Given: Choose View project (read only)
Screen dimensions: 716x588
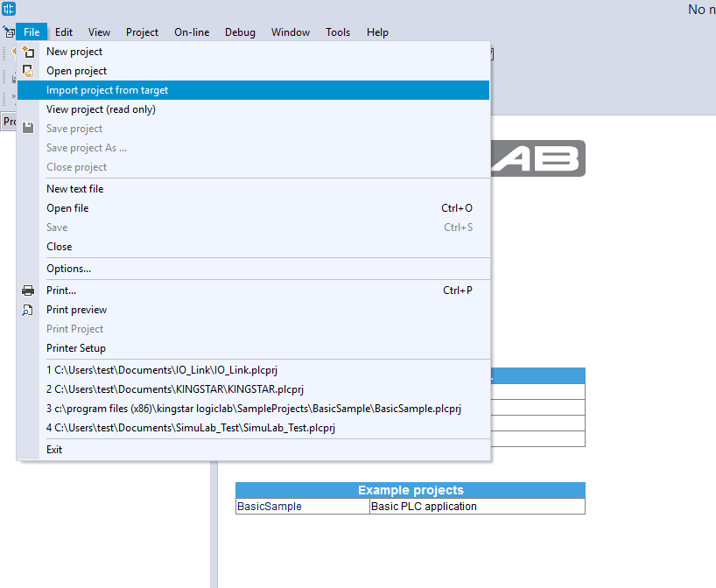Looking at the screenshot, I should click(x=101, y=109).
